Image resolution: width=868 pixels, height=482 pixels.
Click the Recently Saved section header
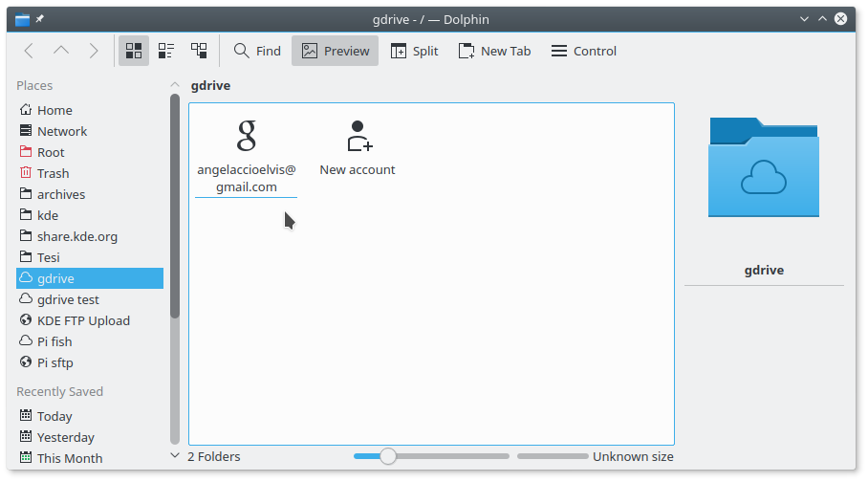[60, 392]
